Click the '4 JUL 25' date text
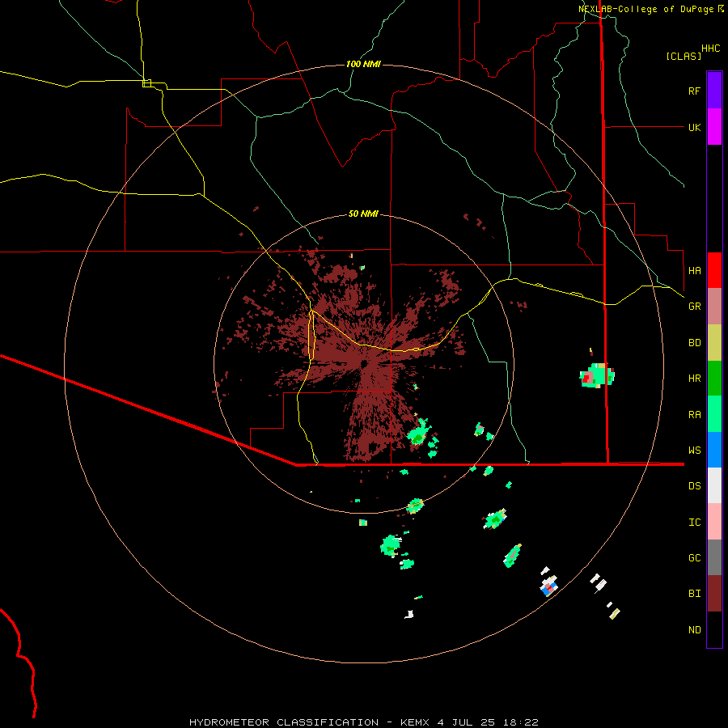Screen dimensions: 728x728 [x=466, y=722]
